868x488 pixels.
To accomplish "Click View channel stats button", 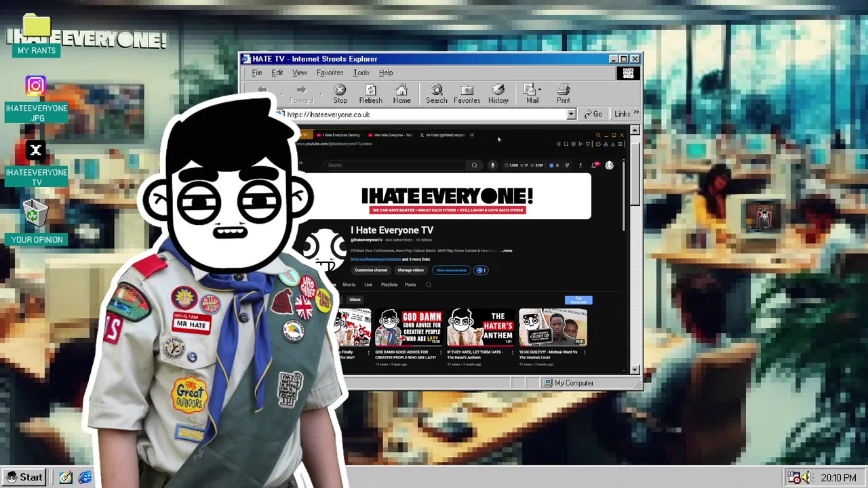I will pyautogui.click(x=452, y=270).
